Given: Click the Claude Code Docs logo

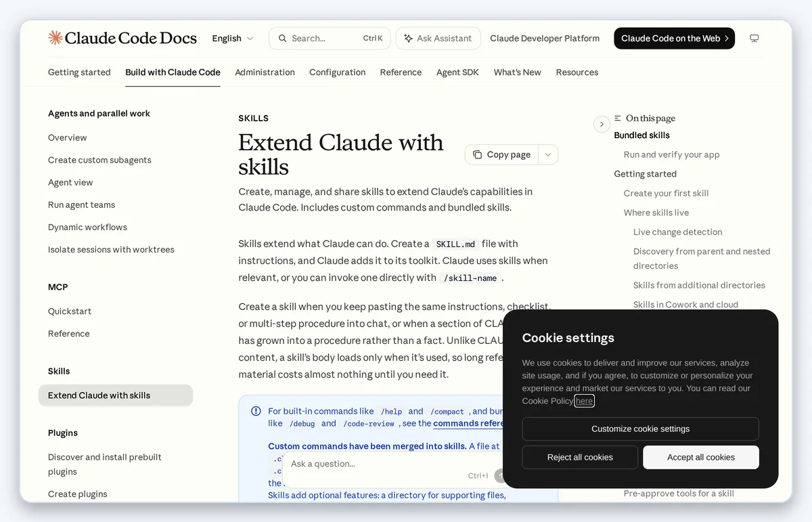Looking at the screenshot, I should (x=122, y=38).
